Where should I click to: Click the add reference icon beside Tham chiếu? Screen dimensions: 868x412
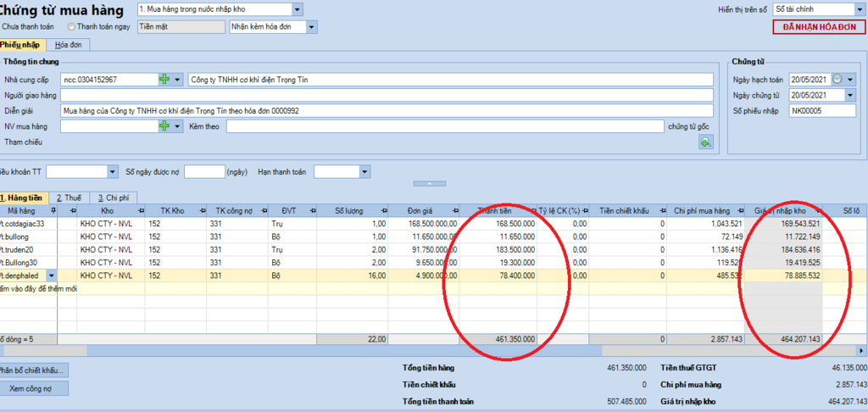705,143
